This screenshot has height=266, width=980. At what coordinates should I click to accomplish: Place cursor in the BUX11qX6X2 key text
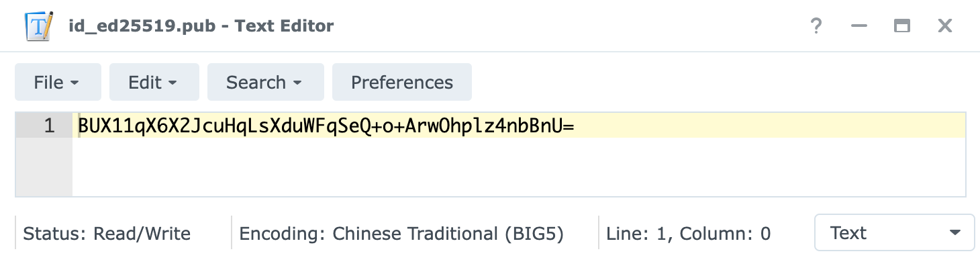coord(326,126)
